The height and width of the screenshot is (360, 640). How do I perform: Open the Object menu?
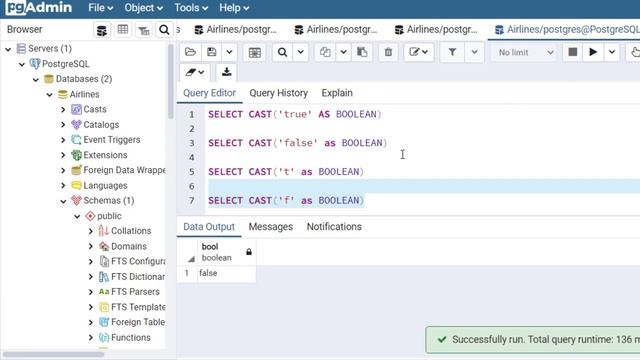click(144, 8)
